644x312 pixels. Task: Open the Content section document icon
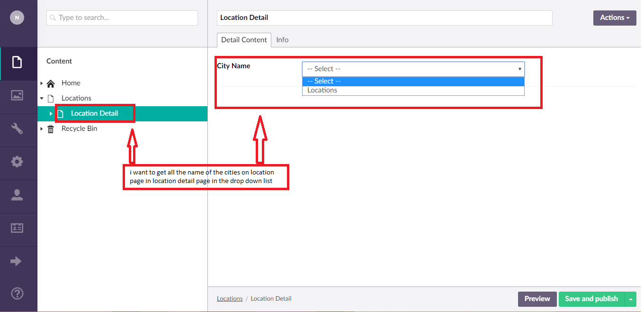17,62
